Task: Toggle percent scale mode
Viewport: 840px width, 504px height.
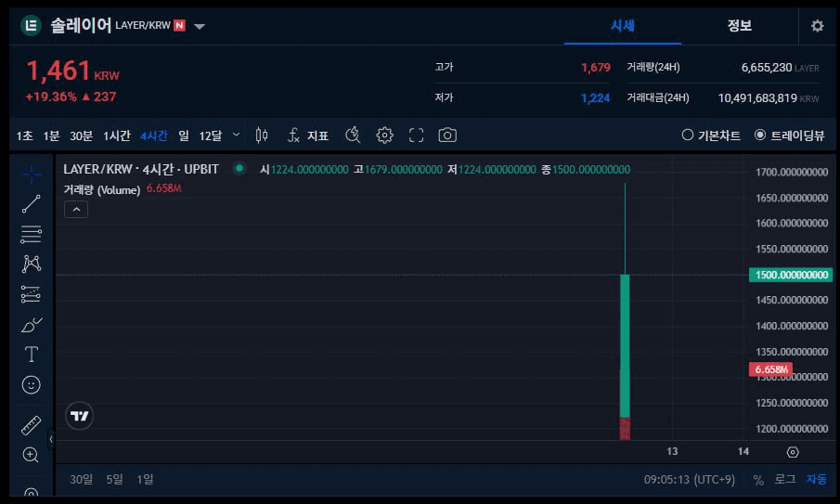Action: [x=758, y=480]
